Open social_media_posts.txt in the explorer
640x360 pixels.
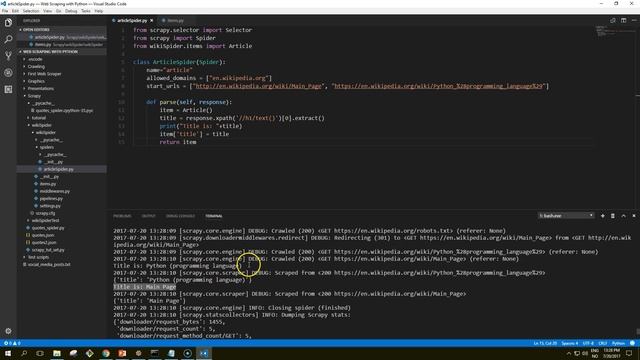(49, 264)
